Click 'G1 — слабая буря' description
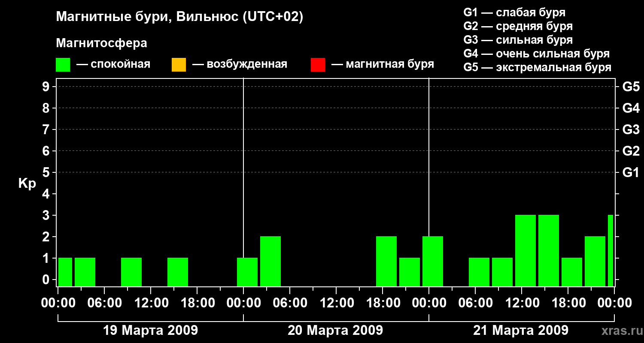644x343 pixels. pos(514,12)
